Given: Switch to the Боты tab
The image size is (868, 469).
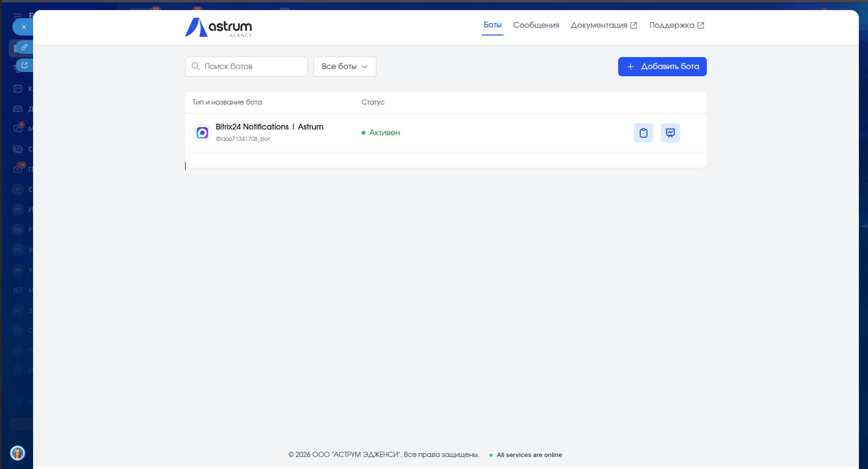Looking at the screenshot, I should (493, 25).
